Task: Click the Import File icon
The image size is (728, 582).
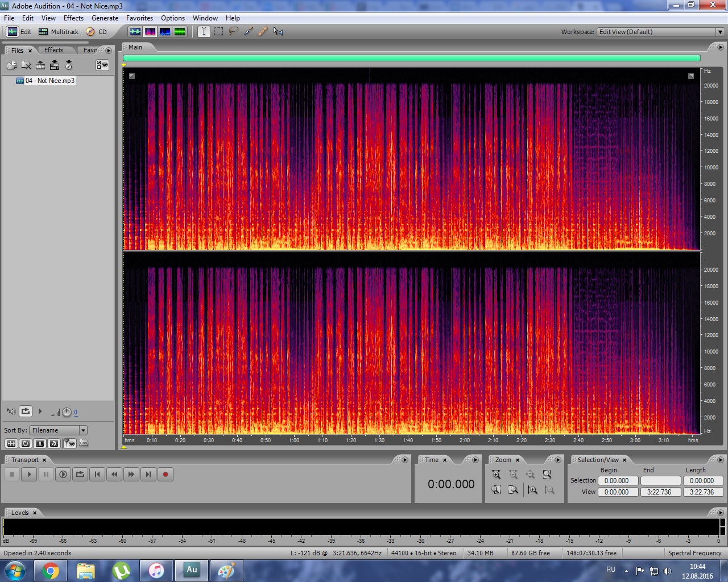Action: 12,65
